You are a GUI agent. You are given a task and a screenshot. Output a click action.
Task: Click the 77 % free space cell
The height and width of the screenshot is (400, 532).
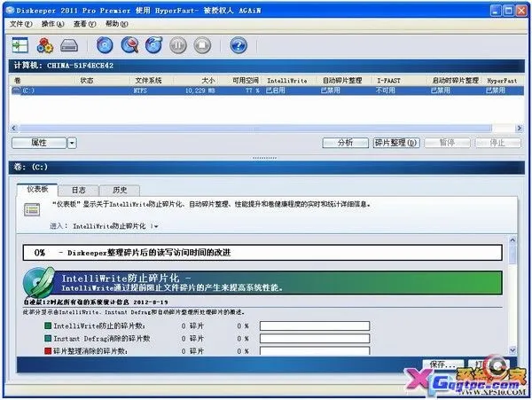tap(253, 90)
